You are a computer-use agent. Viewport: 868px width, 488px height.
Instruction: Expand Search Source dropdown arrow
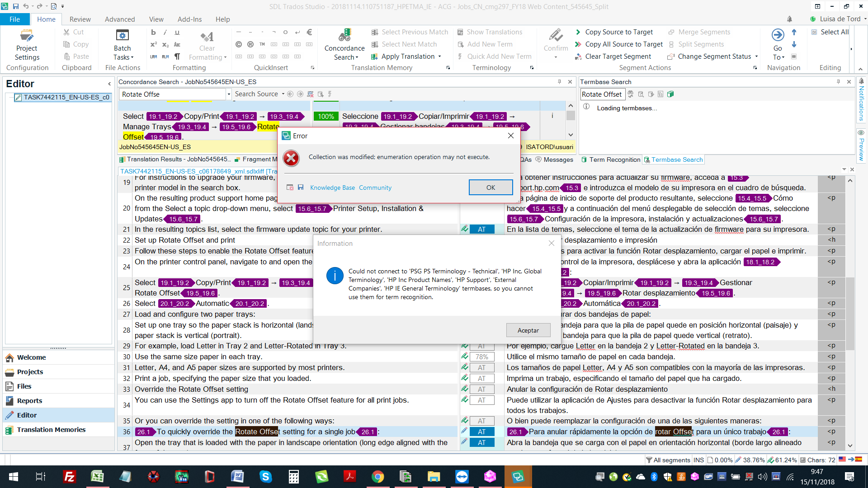283,94
